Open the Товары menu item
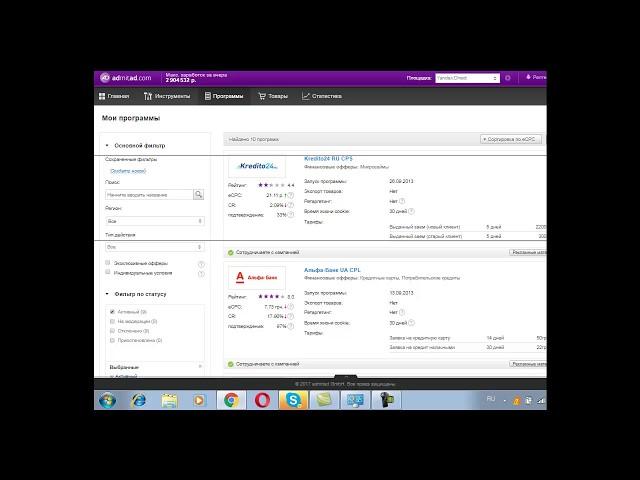 (273, 96)
